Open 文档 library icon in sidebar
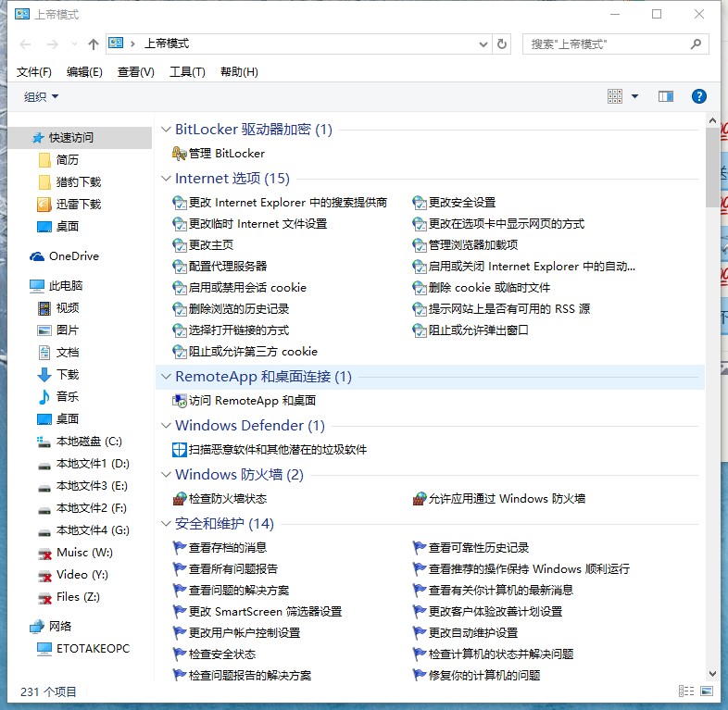Image resolution: width=728 pixels, height=710 pixels. (44, 353)
